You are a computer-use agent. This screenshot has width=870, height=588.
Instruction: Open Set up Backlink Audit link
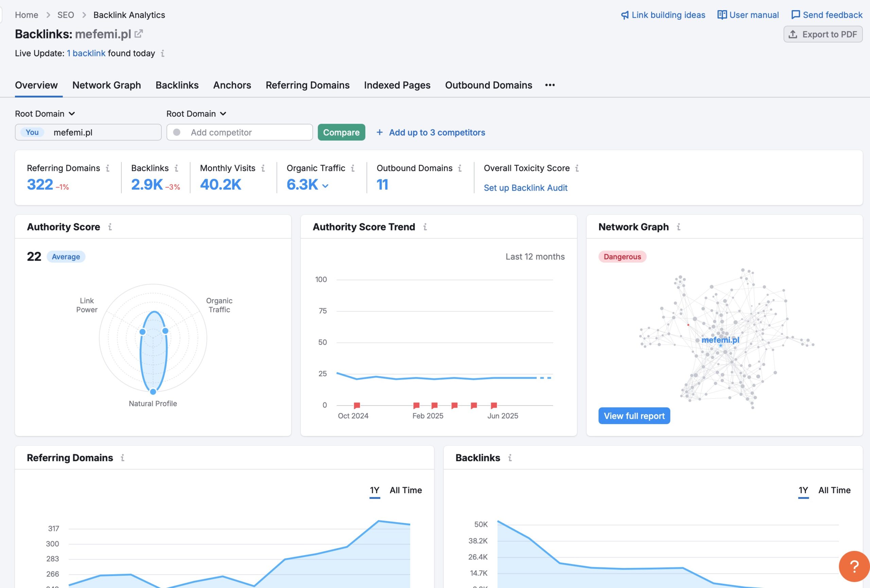coord(526,188)
